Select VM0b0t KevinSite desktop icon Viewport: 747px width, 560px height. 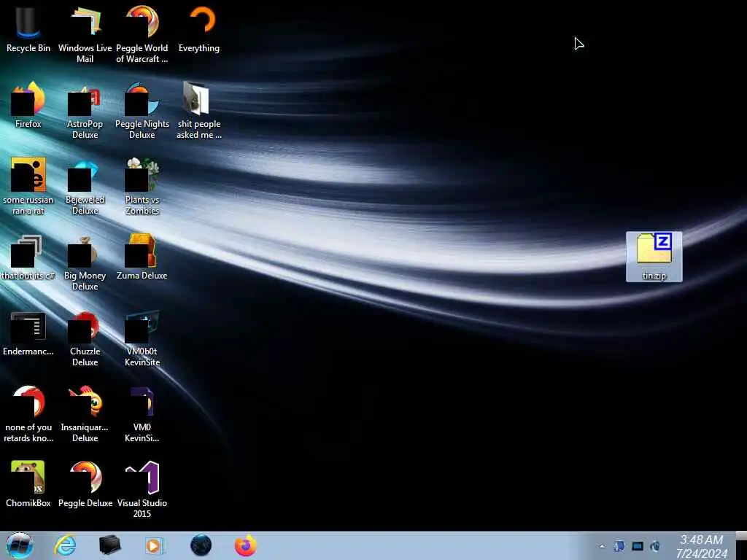142,338
